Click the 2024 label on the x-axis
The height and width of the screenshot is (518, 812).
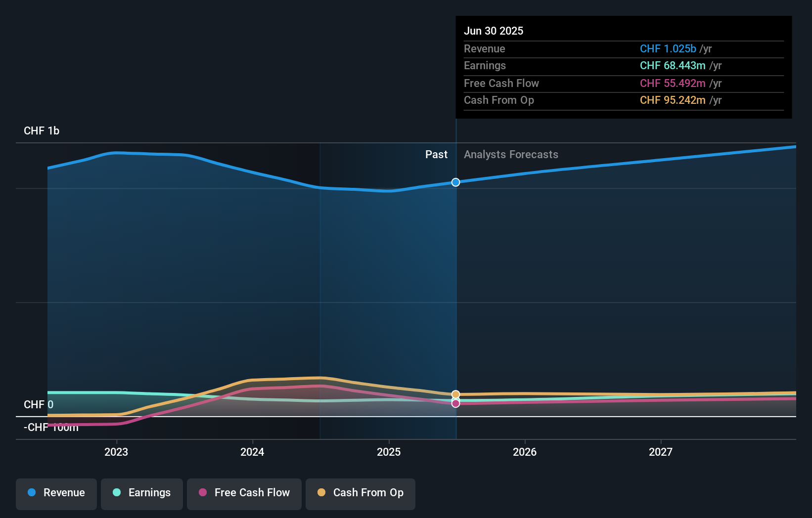[x=252, y=452]
